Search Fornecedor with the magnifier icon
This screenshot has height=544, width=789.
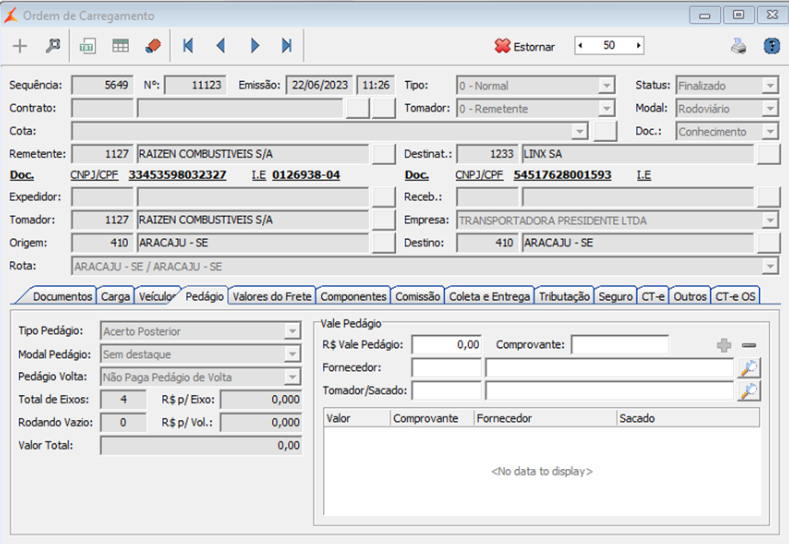[748, 368]
